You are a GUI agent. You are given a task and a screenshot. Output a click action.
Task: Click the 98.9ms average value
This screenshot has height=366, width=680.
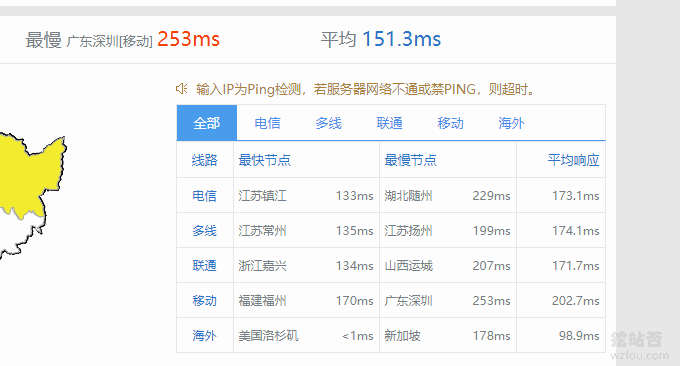point(579,336)
